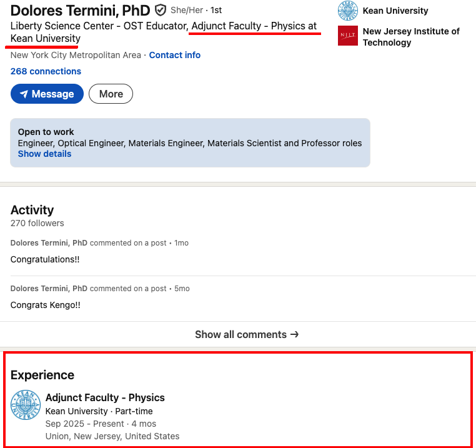
Task: Click Union, New Jersey, United States location
Action: coord(112,436)
